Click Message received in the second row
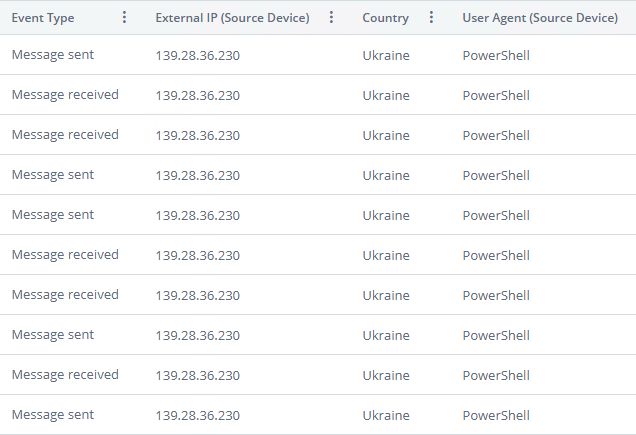 tap(65, 95)
